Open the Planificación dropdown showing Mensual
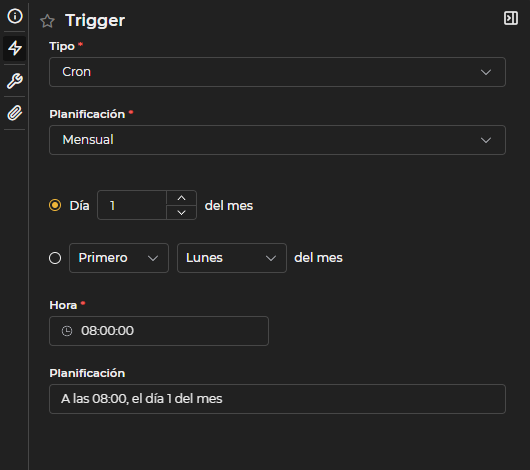 tap(277, 140)
